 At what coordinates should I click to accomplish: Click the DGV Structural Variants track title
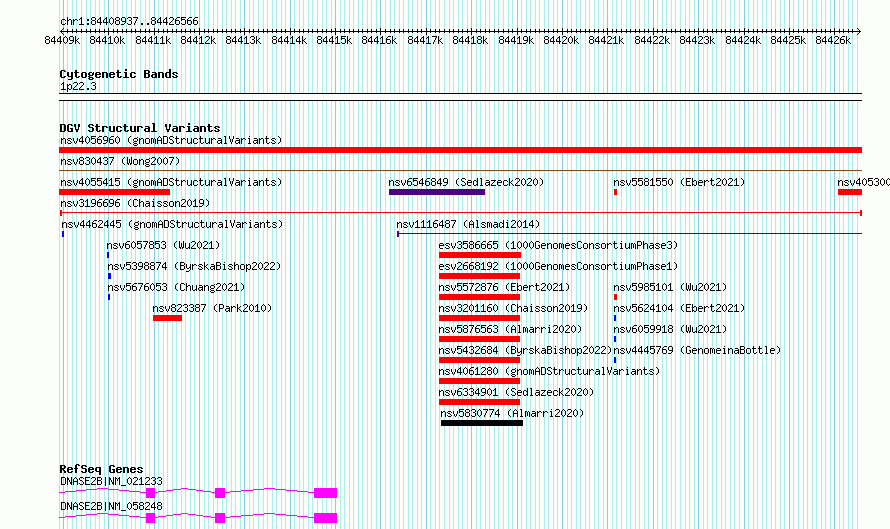click(140, 128)
